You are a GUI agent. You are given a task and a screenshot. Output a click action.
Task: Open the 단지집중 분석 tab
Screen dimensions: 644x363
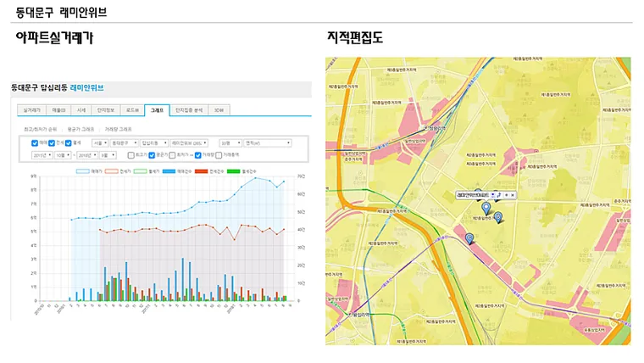tap(189, 110)
